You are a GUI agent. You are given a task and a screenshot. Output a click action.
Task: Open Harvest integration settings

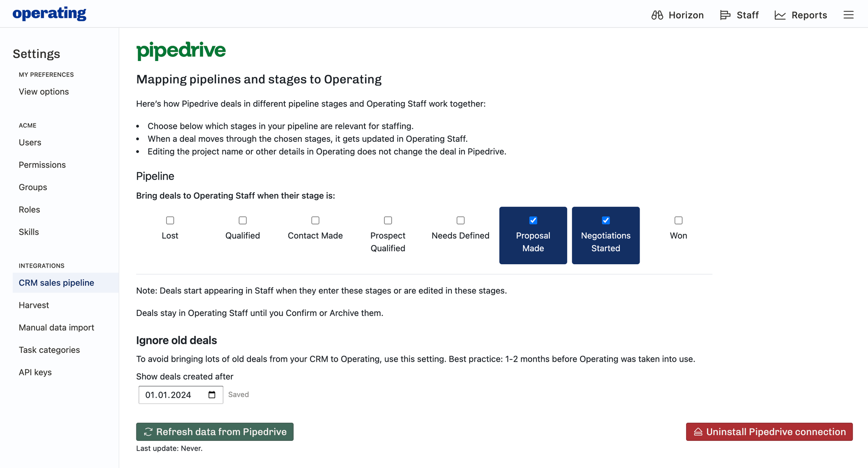(x=34, y=305)
